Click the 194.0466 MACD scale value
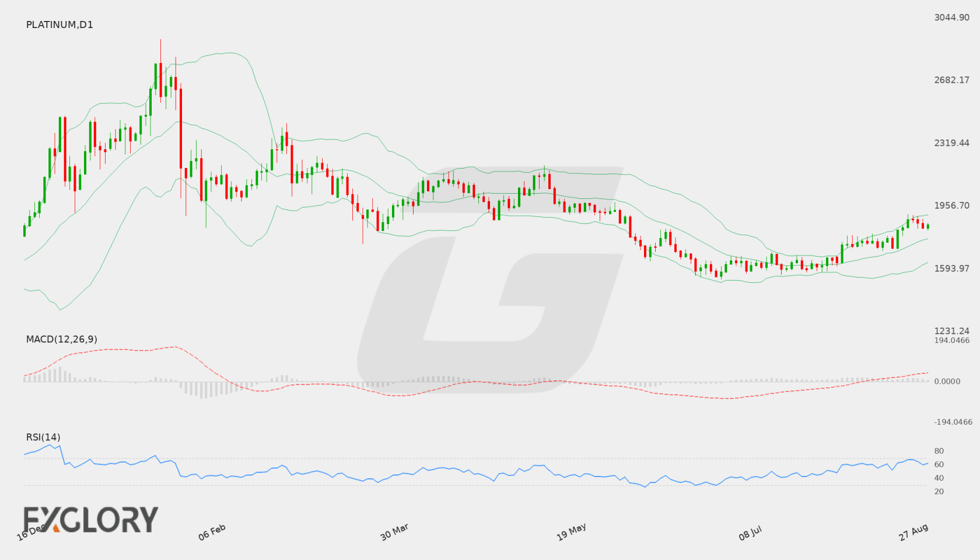Screen dimensions: 980x560 click(x=952, y=341)
